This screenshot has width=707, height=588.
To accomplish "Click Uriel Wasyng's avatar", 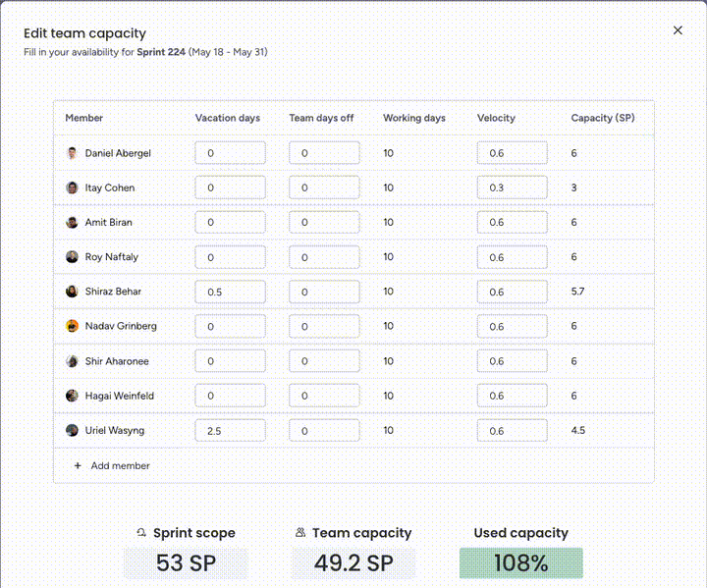I will (x=72, y=430).
